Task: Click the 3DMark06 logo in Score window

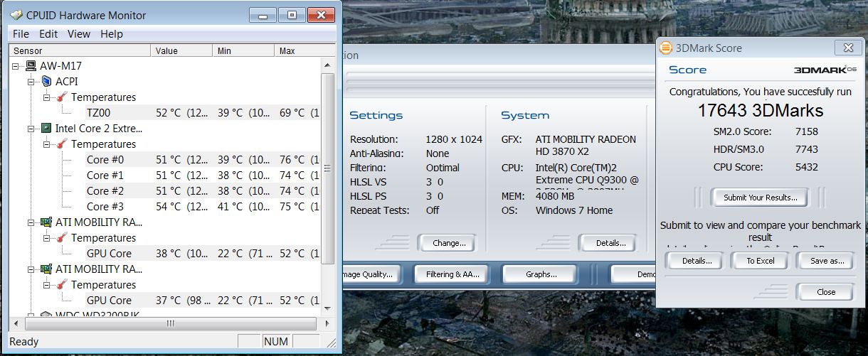Action: [x=824, y=70]
